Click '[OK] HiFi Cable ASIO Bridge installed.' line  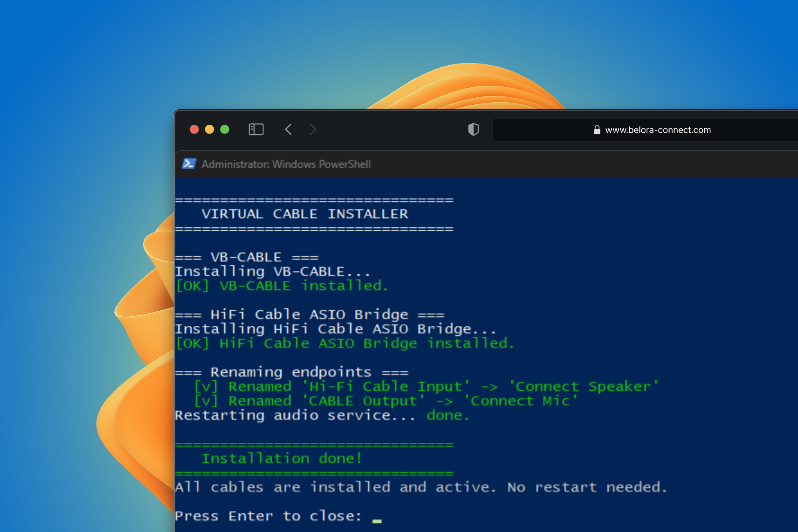345,344
